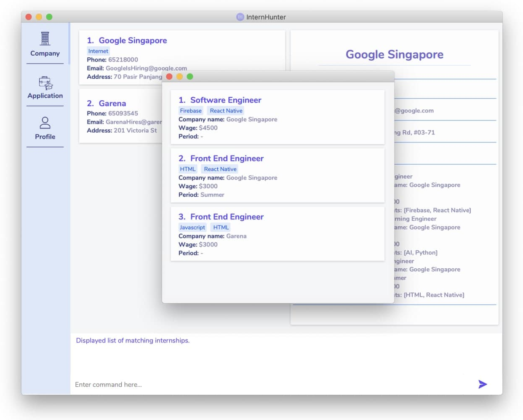Click the Javascript tag
This screenshot has width=523, height=420.
pyautogui.click(x=192, y=227)
